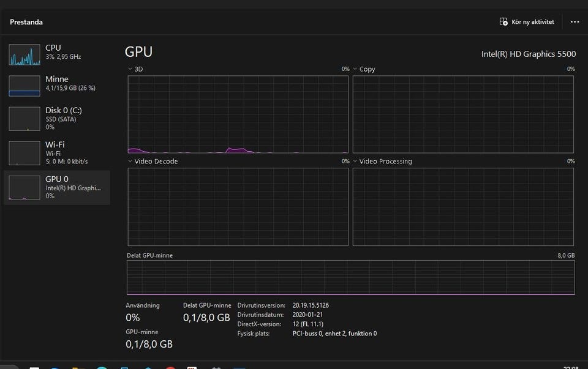Screen dimensions: 588x369
Task: Expand the 3D engine dropdown chevron
Action: (130, 69)
